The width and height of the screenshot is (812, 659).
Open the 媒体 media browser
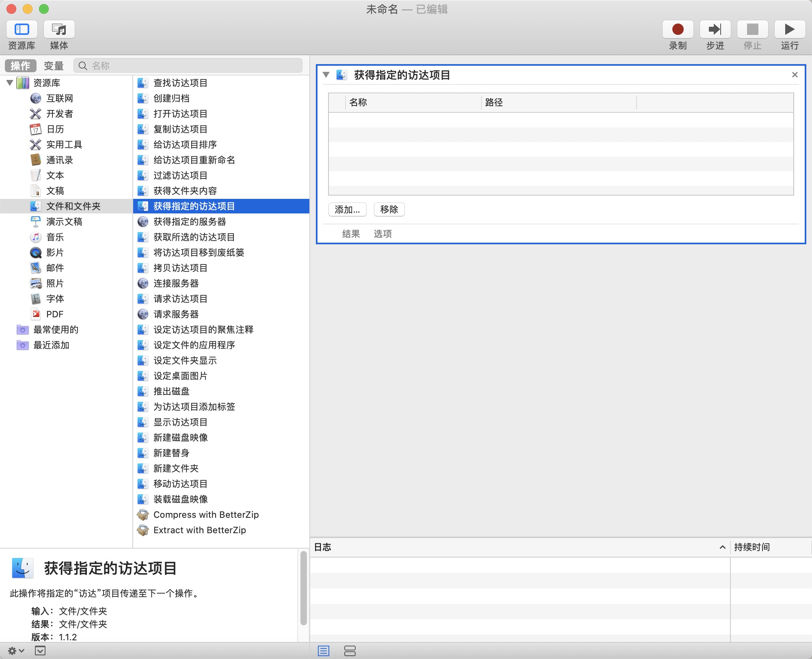[59, 30]
